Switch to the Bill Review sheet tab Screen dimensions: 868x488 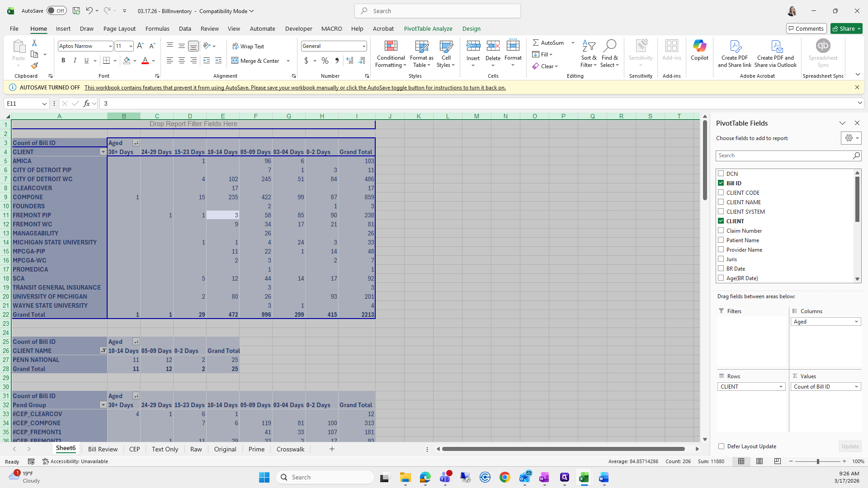tap(103, 449)
